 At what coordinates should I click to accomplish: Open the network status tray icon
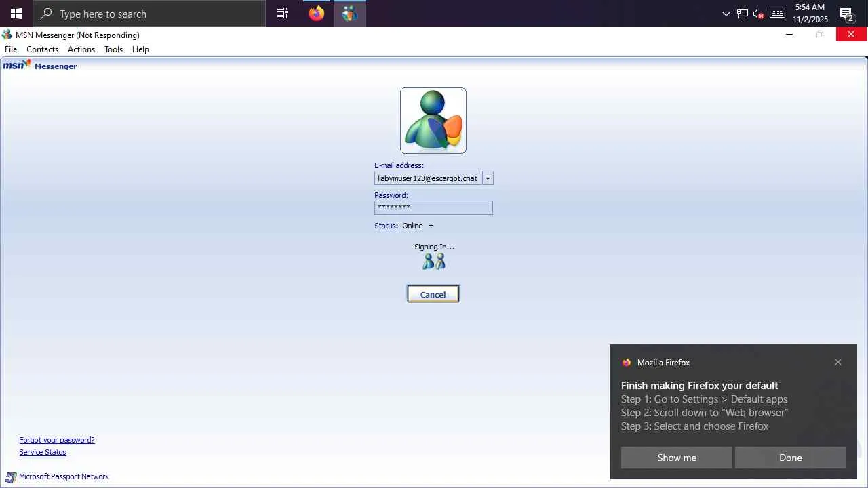point(743,14)
